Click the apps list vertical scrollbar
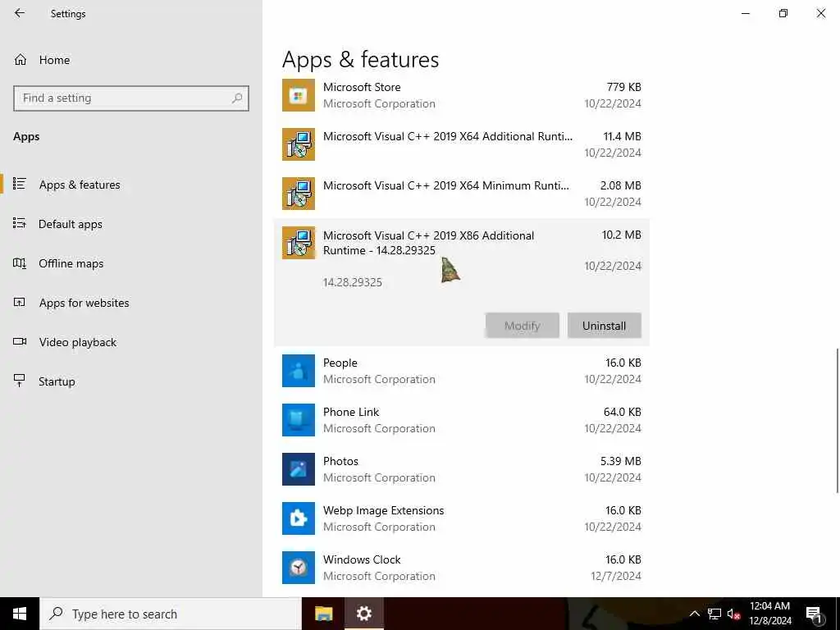Viewport: 840px width, 630px height. [836, 421]
